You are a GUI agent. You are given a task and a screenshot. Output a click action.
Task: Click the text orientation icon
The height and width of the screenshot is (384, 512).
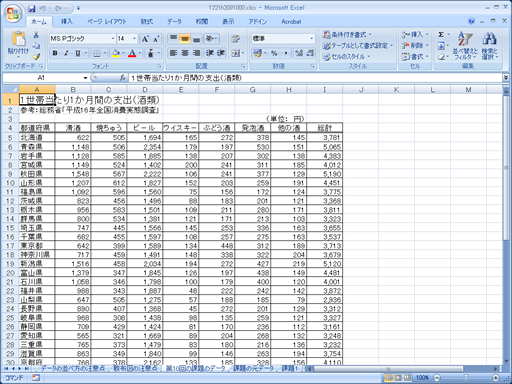pyautogui.click(x=211, y=39)
